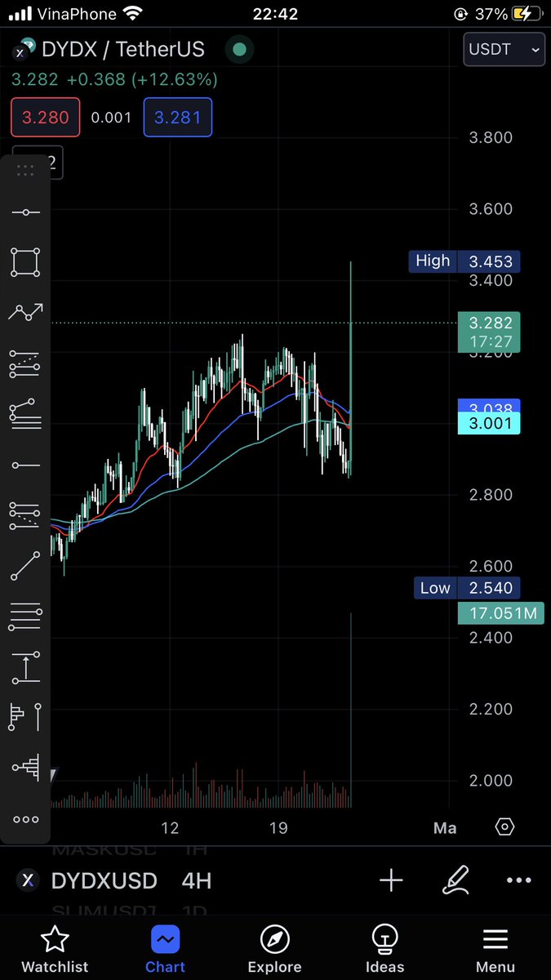551x980 pixels.
Task: Tap the date label 12 on time axis
Action: [170, 828]
